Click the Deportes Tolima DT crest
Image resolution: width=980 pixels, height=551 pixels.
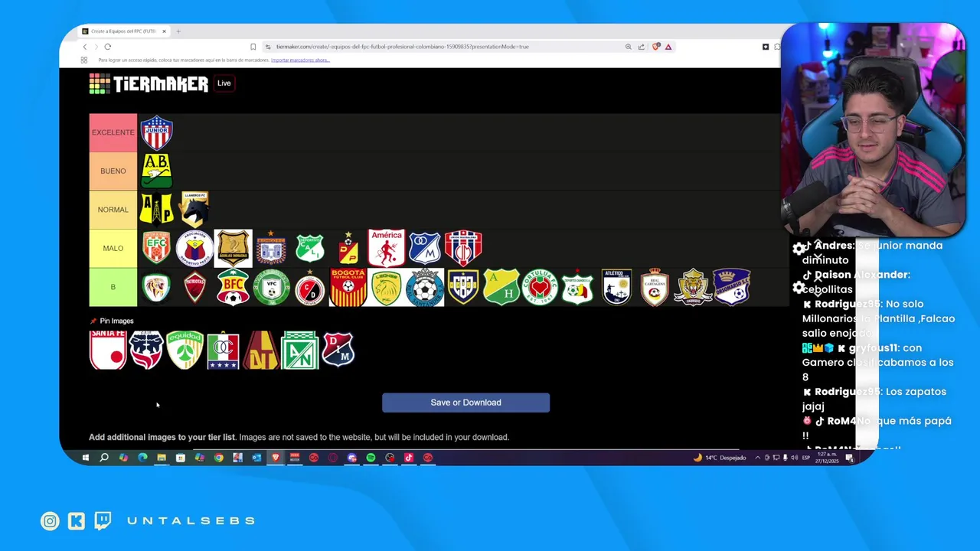(x=261, y=350)
